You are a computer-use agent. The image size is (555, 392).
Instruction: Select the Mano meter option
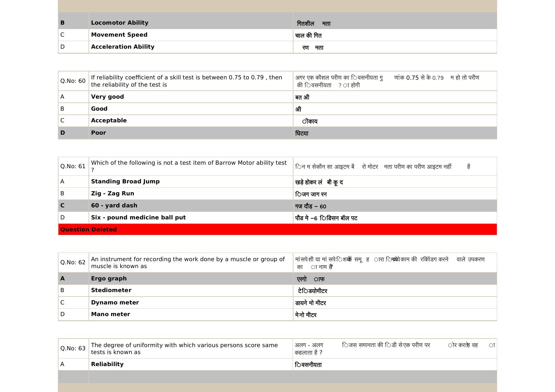pos(110,314)
